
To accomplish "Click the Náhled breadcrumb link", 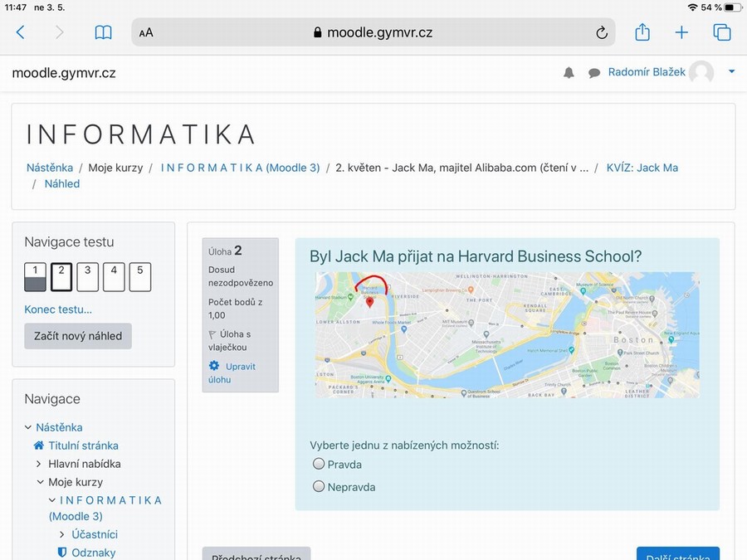I will coord(62,184).
